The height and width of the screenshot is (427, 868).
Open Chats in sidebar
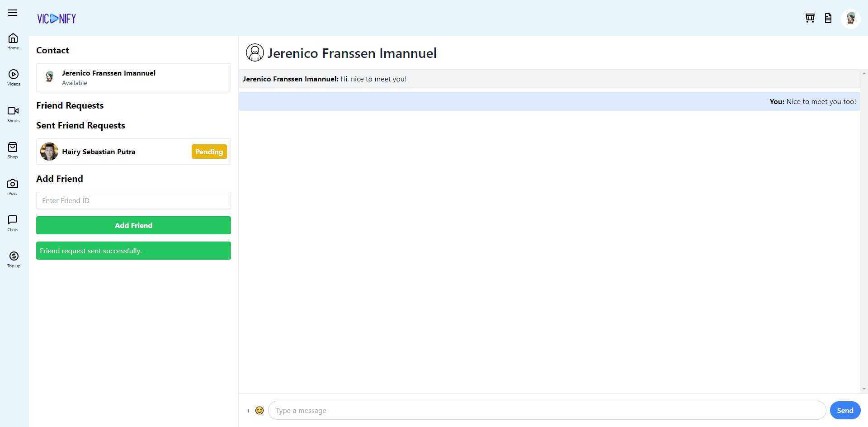click(x=13, y=223)
